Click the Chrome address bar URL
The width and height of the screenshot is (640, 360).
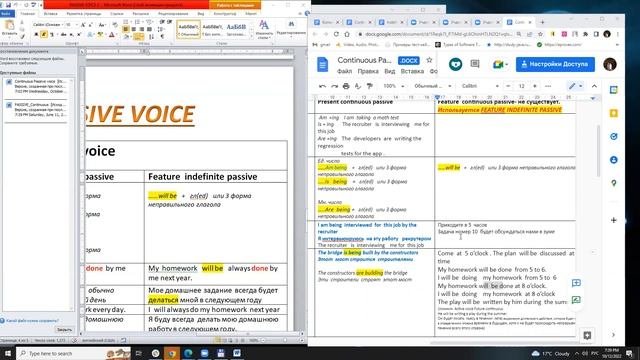pos(439,34)
